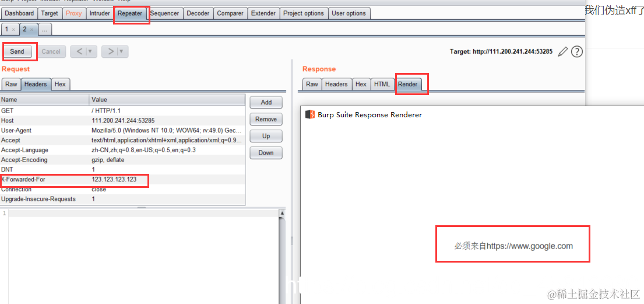This screenshot has width=644, height=304.
Task: Click the Target URL label
Action: point(501,52)
